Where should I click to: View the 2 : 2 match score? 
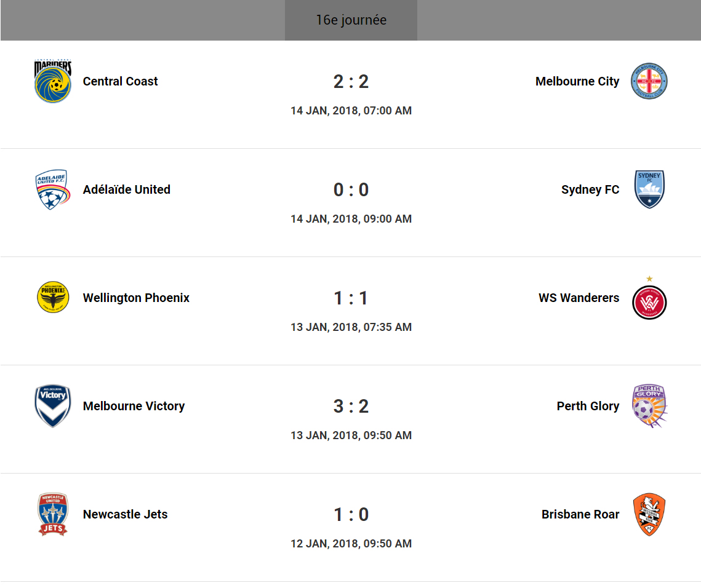tap(351, 81)
